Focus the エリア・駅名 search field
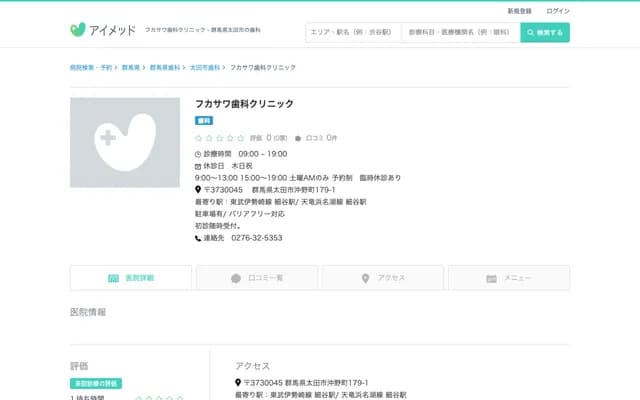 tap(352, 33)
